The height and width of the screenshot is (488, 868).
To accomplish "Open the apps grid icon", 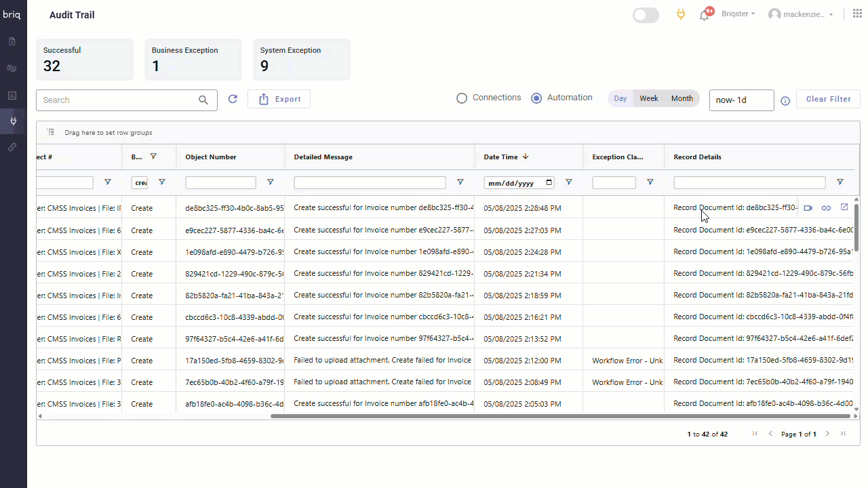I will (857, 14).
